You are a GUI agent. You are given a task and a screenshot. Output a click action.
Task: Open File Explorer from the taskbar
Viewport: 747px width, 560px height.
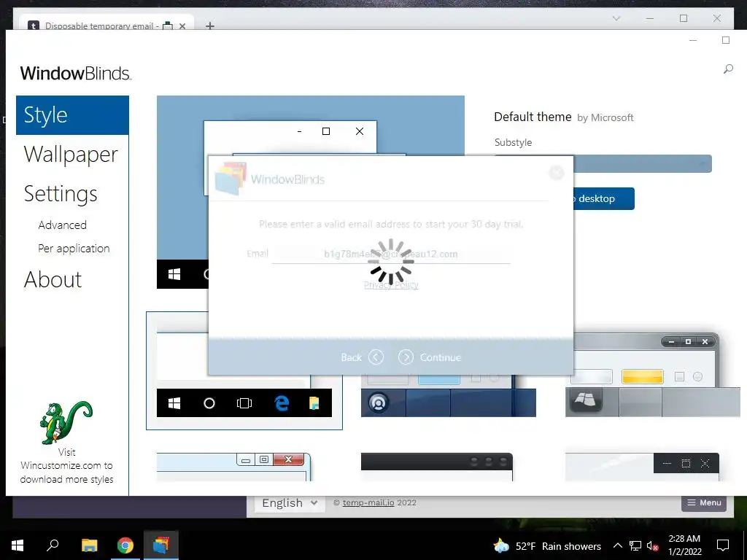[x=89, y=545]
